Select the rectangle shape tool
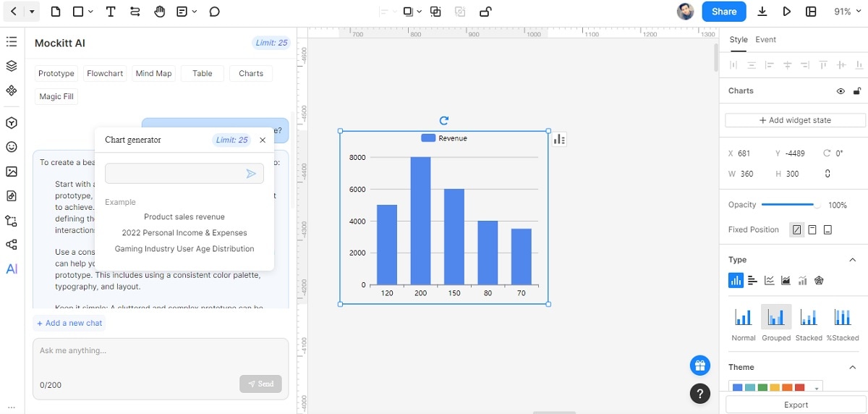The image size is (868, 414). 78,12
